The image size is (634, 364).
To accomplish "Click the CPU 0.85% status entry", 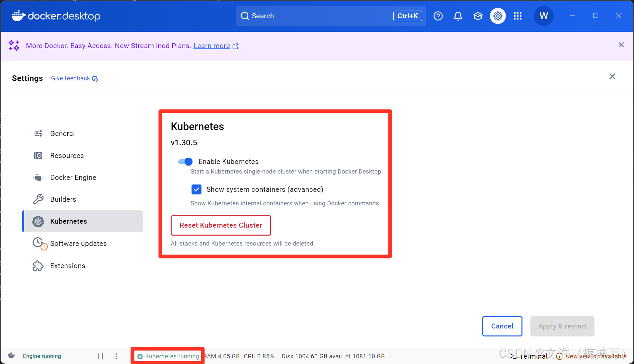I will tap(259, 356).
